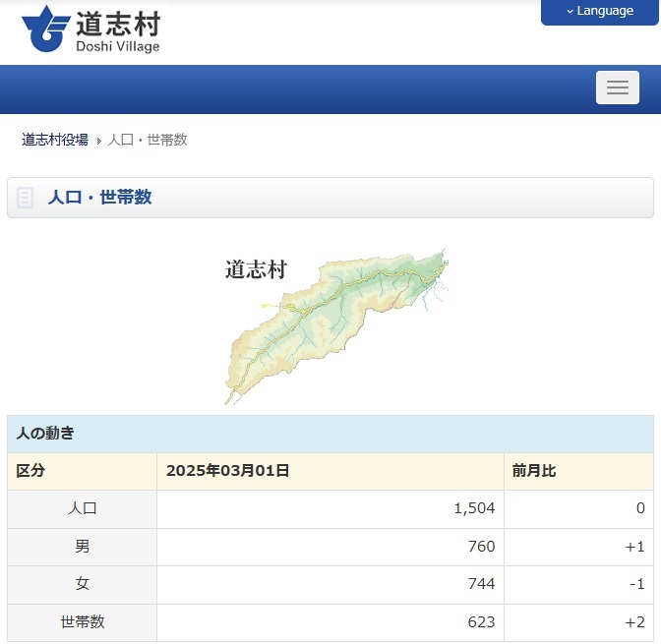
Task: Go to 道志村役場 breadcrumb link
Action: [x=55, y=140]
